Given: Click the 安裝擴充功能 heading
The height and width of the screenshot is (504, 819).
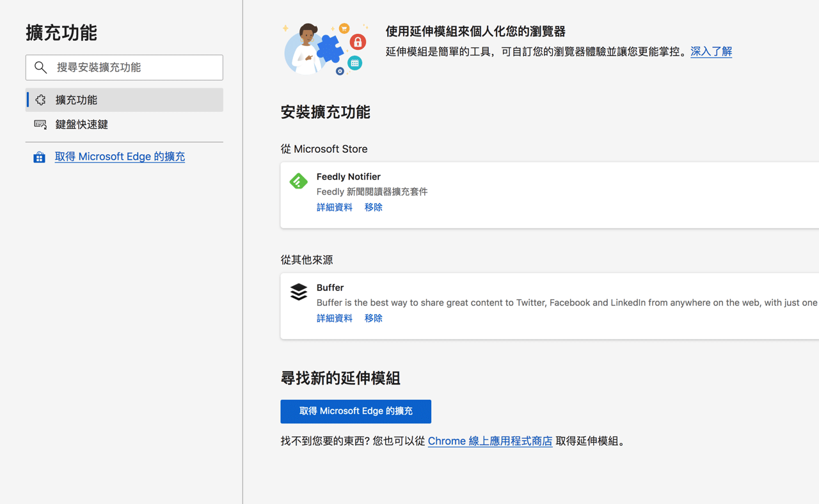Looking at the screenshot, I should (325, 113).
